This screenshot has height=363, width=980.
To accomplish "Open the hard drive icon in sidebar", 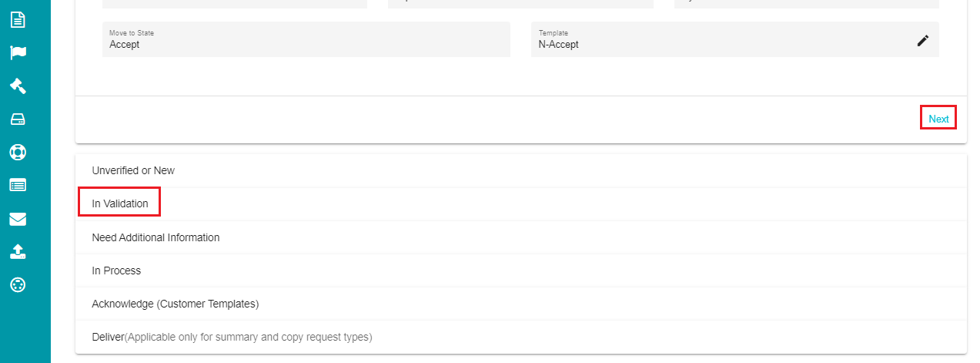I will pyautogui.click(x=18, y=119).
